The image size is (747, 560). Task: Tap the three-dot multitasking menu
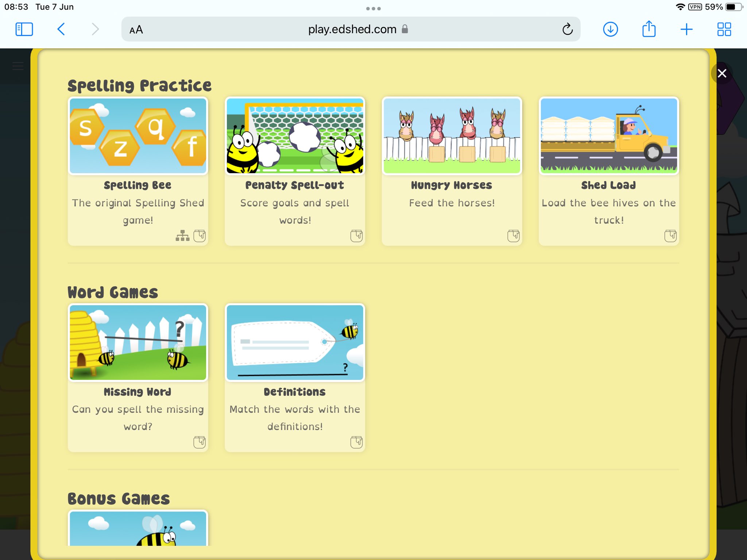pyautogui.click(x=373, y=8)
